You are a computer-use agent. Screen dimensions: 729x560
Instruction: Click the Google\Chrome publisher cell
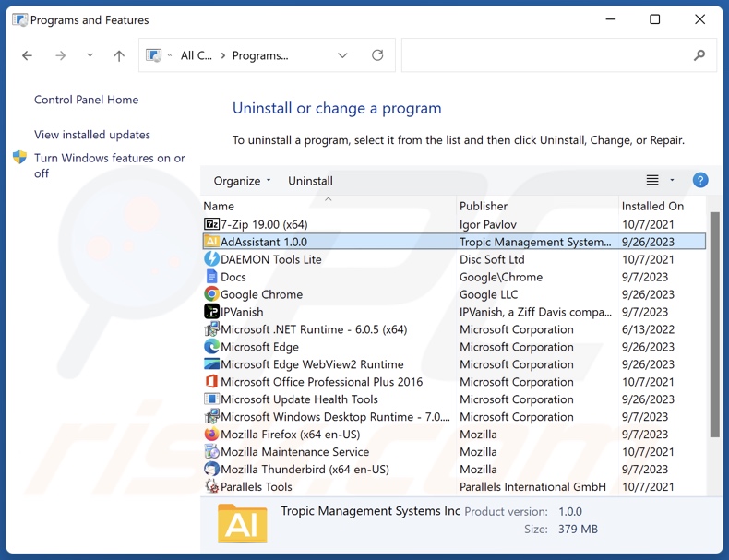point(501,277)
